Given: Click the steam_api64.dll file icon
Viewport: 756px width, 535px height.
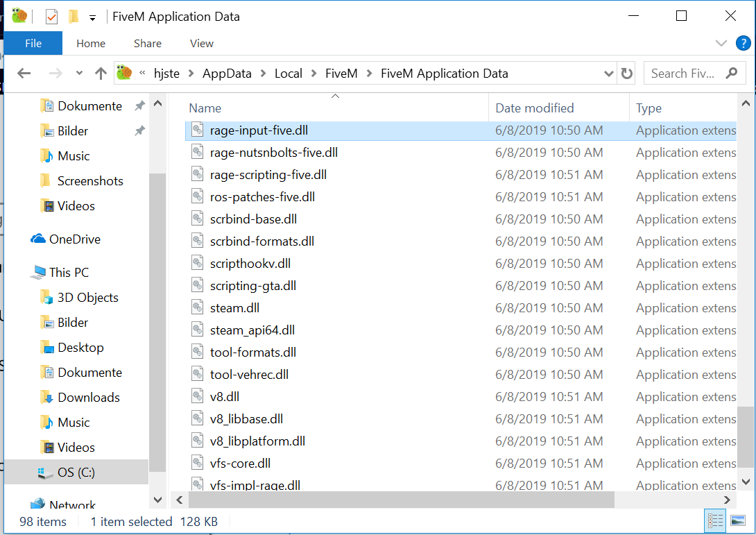Looking at the screenshot, I should coord(197,330).
